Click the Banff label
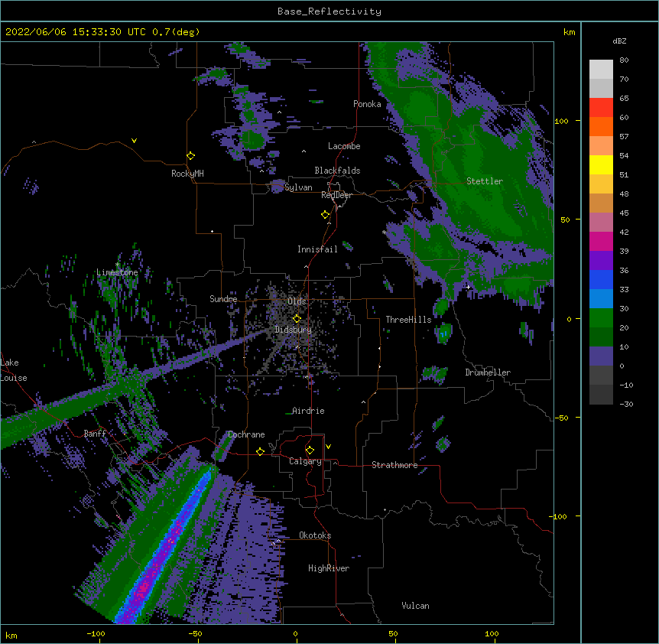Screen dimensions: 659x644 [95, 434]
